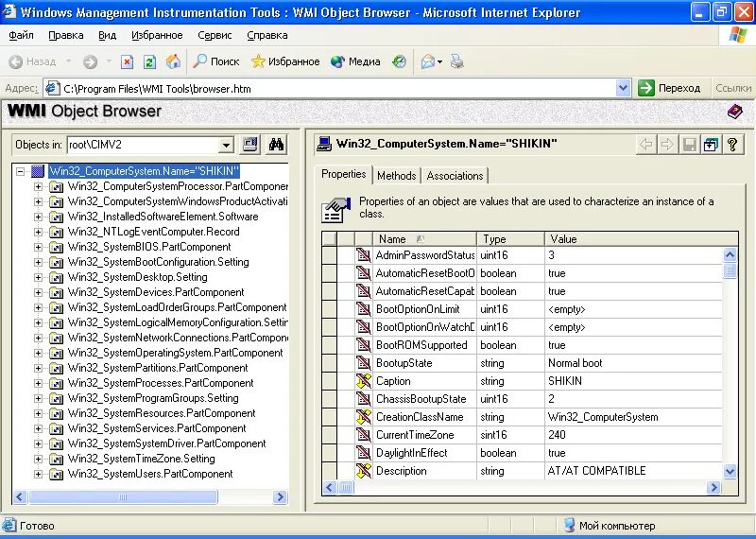Click the properties table scroll up arrow
The width and height of the screenshot is (756, 539).
pyautogui.click(x=730, y=254)
